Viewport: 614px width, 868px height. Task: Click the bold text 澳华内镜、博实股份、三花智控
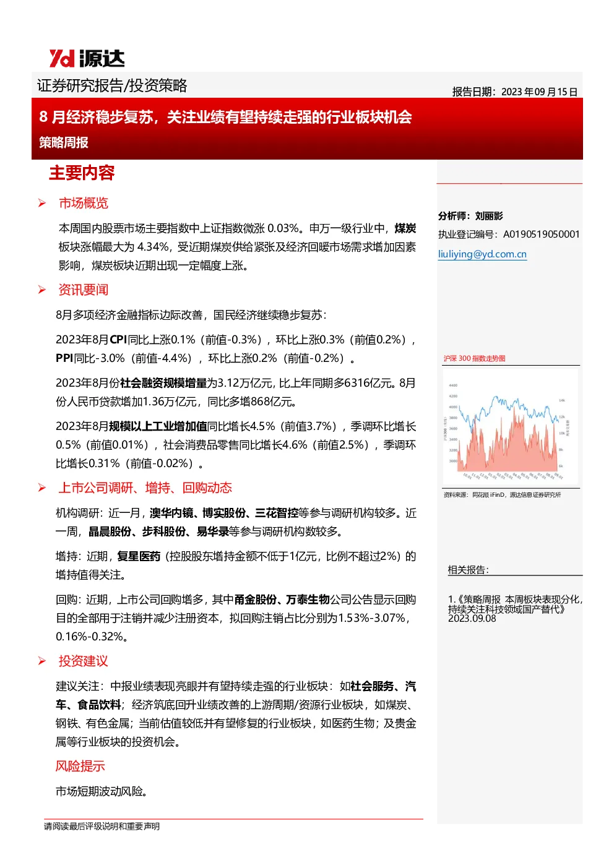click(224, 513)
